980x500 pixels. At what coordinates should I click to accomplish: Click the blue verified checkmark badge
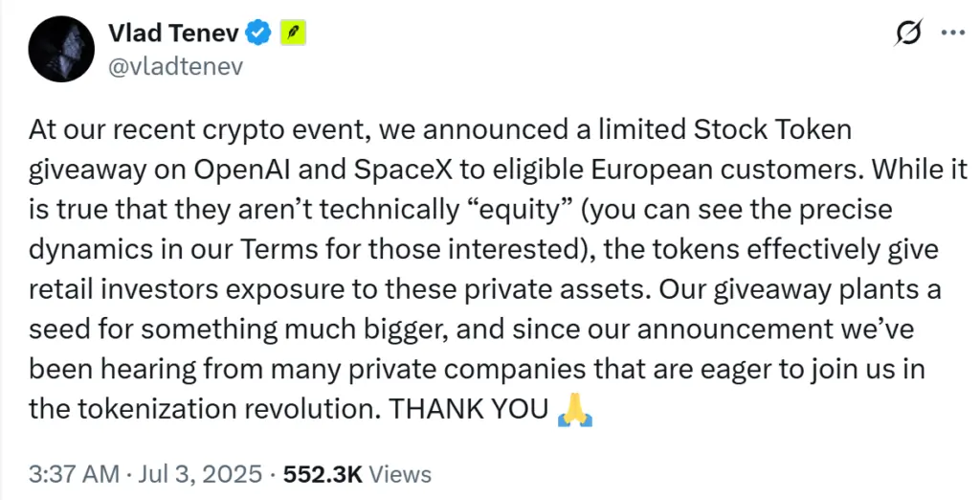click(256, 34)
